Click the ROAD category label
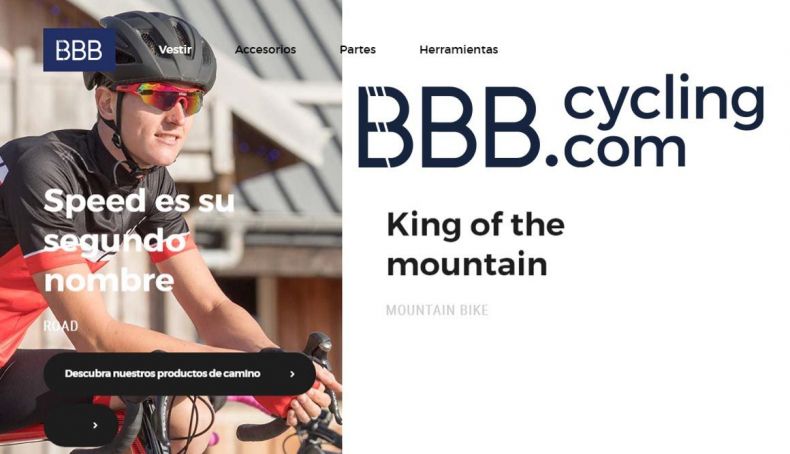Viewport: 790px width, 454px height. tap(61, 326)
